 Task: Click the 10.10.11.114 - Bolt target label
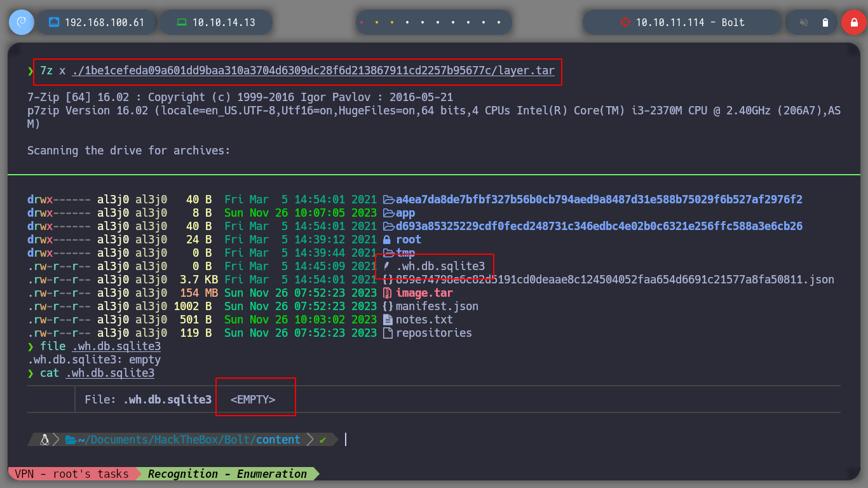coord(690,22)
